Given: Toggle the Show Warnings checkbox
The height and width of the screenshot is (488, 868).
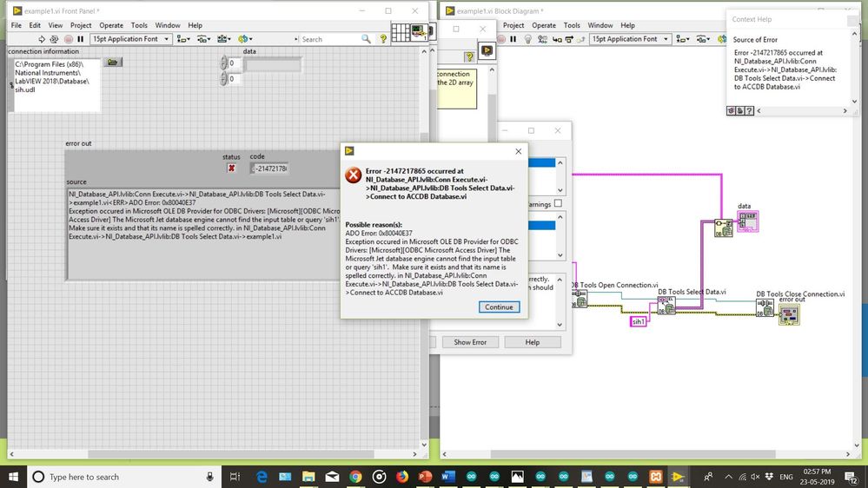Looking at the screenshot, I should point(558,203).
